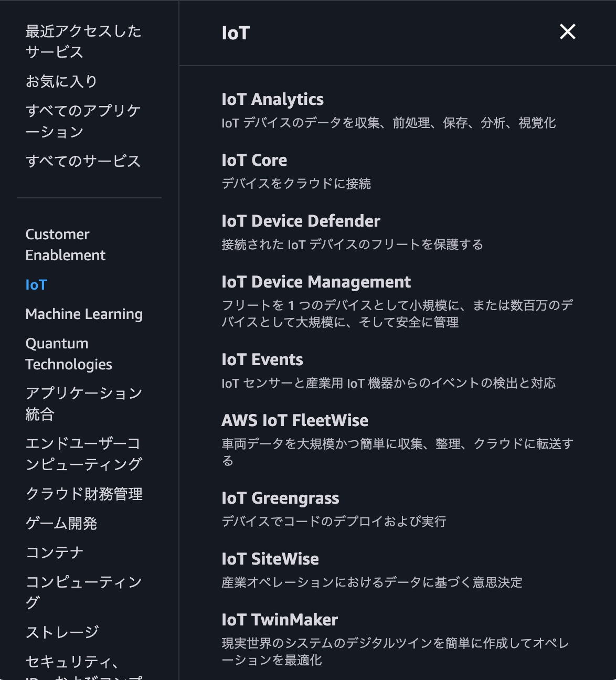Select Customer Enablement category

(65, 245)
